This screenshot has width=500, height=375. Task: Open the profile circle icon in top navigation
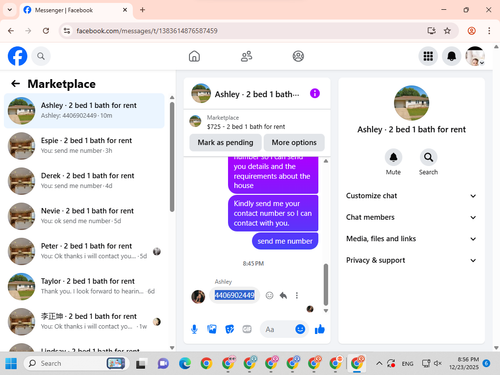click(x=298, y=56)
